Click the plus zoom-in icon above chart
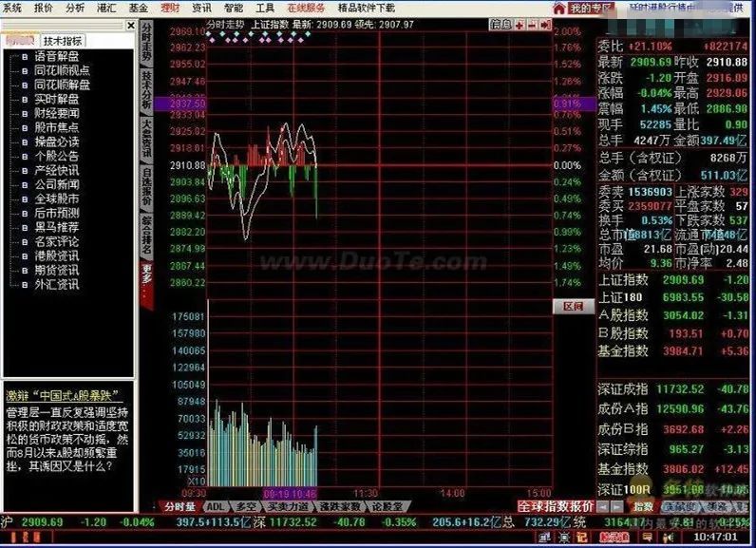756x548 pixels. pyautogui.click(x=520, y=25)
